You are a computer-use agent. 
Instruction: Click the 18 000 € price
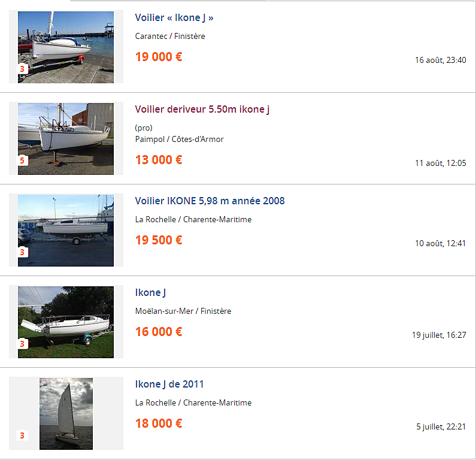pyautogui.click(x=159, y=423)
